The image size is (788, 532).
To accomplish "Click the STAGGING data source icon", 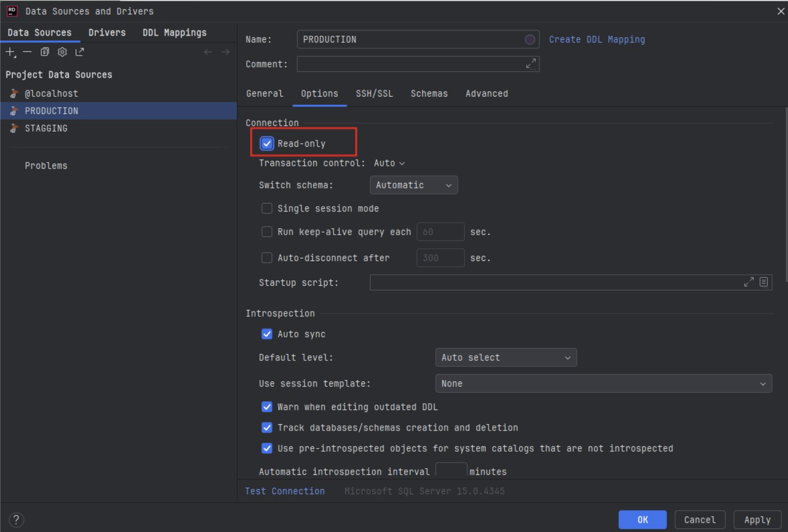I will (14, 128).
